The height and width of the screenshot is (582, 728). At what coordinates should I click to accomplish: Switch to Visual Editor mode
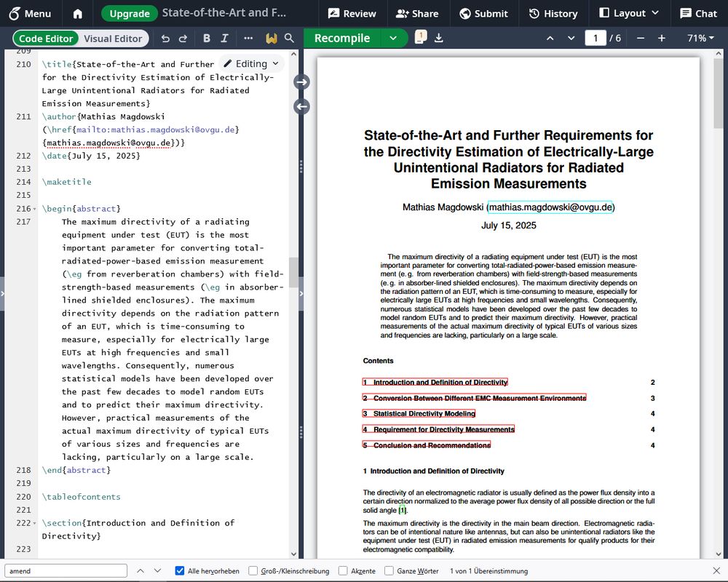(113, 39)
